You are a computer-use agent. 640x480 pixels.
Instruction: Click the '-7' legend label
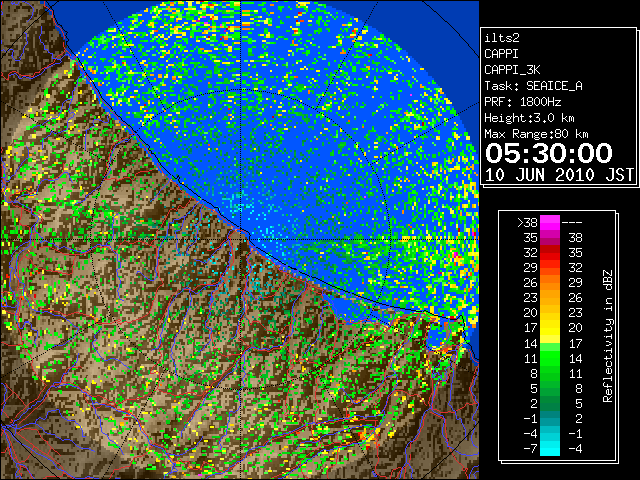(530, 449)
